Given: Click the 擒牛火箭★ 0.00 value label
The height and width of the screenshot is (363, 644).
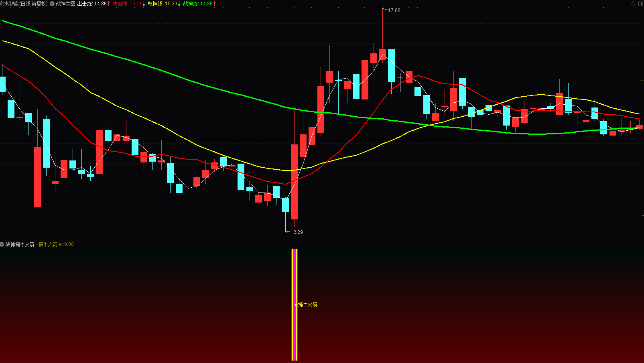Looking at the screenshot, I should (56, 244).
